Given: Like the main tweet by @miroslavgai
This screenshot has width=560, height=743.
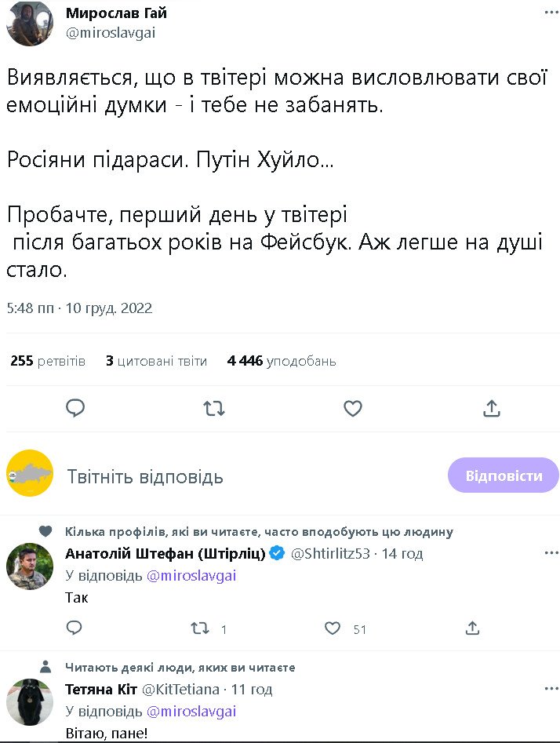Looking at the screenshot, I should 353,408.
